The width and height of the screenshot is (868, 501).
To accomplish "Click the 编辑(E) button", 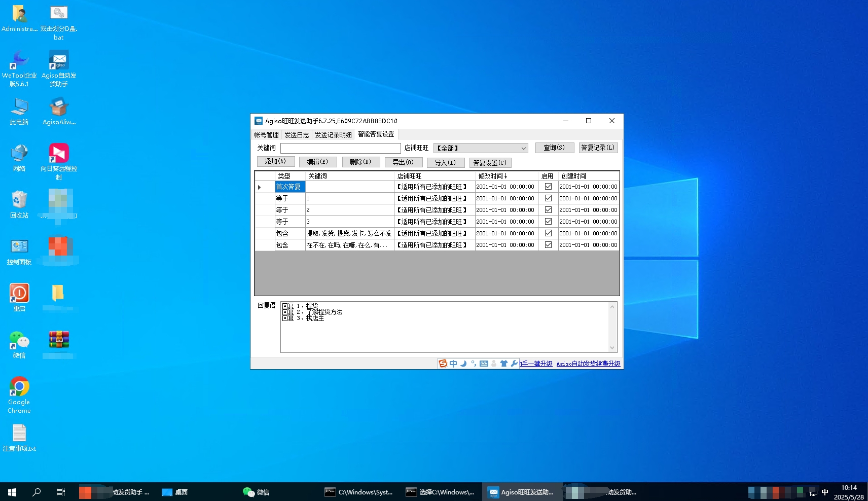I will tap(318, 162).
